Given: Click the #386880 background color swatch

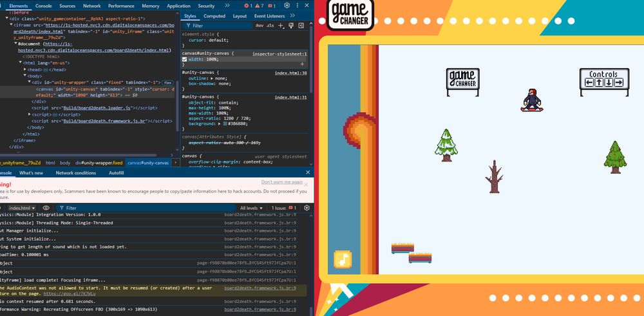Looking at the screenshot, I should tap(225, 124).
